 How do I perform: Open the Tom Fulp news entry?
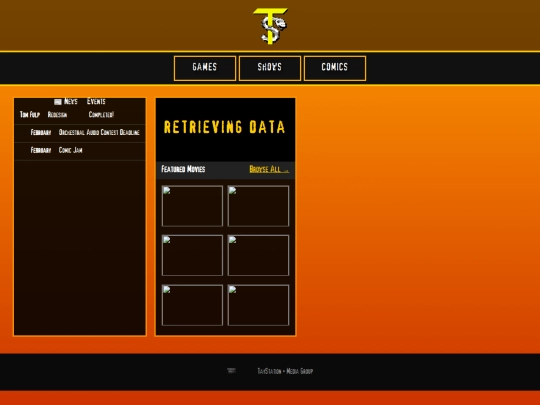pyautogui.click(x=80, y=115)
